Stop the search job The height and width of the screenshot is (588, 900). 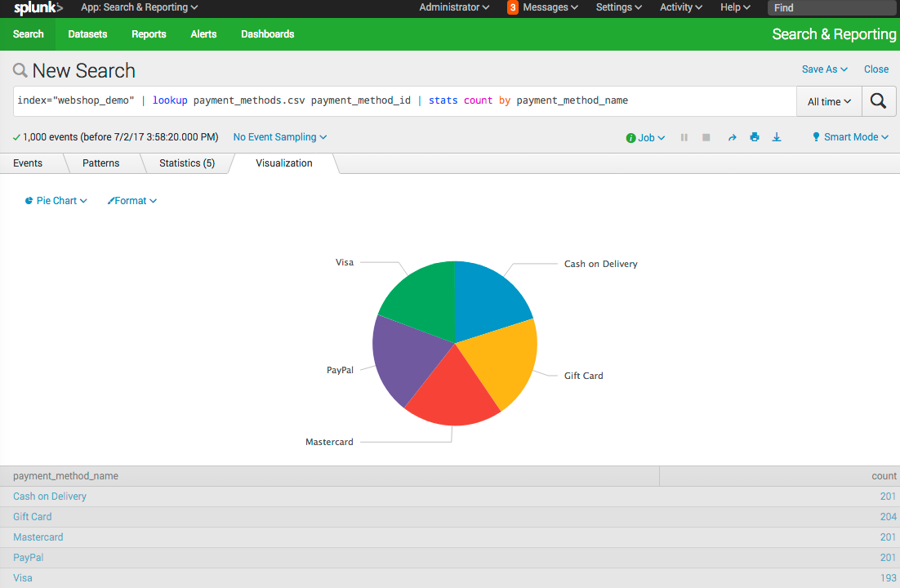point(706,137)
